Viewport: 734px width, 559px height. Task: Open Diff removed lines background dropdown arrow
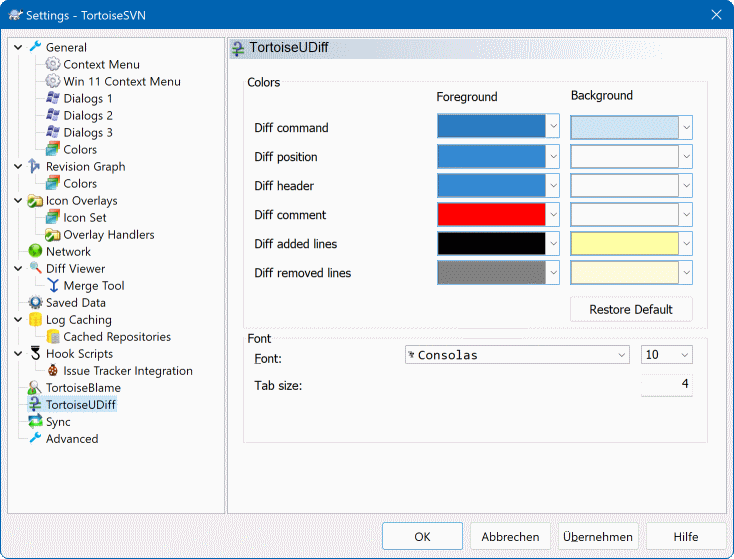(686, 272)
